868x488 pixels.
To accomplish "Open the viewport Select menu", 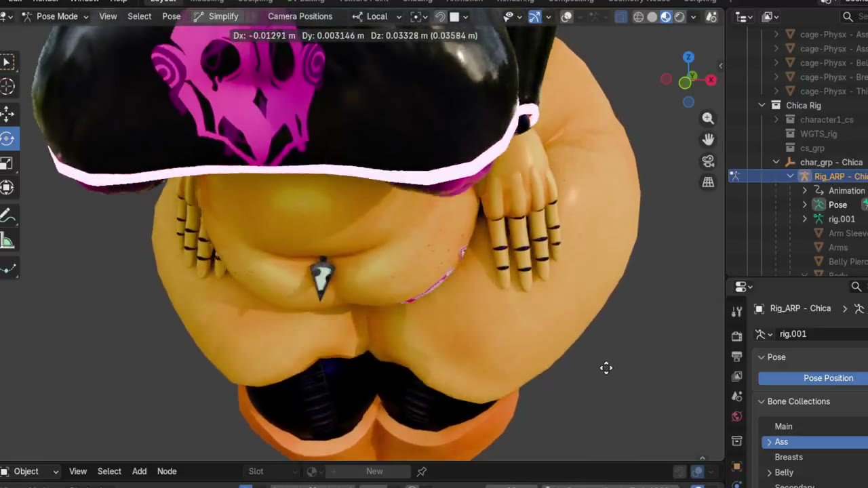I will tap(140, 16).
